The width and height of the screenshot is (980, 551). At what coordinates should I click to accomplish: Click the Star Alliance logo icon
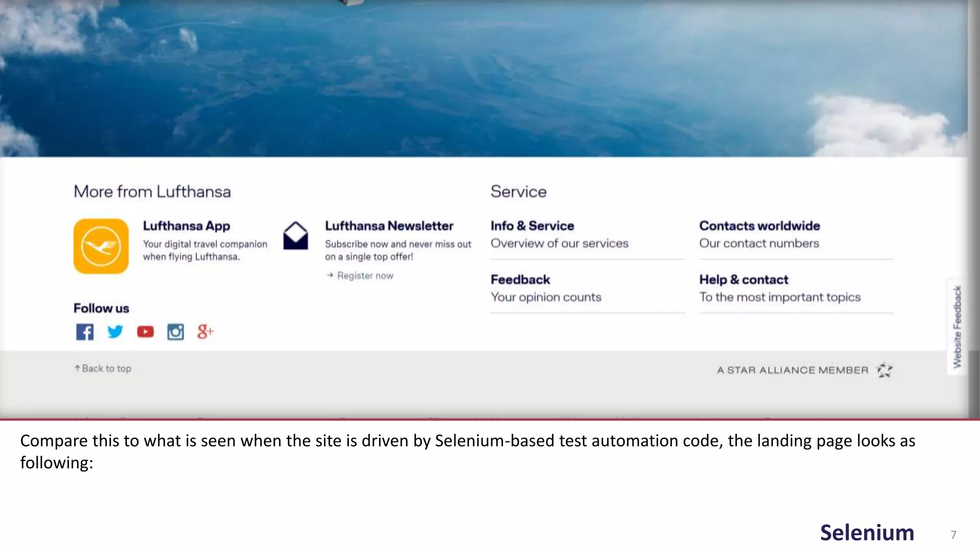point(884,370)
